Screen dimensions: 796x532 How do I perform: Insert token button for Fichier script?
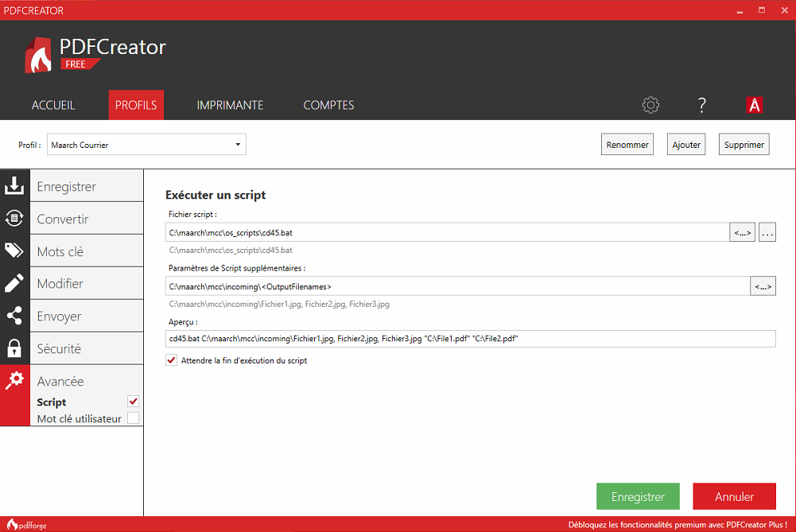[742, 232]
